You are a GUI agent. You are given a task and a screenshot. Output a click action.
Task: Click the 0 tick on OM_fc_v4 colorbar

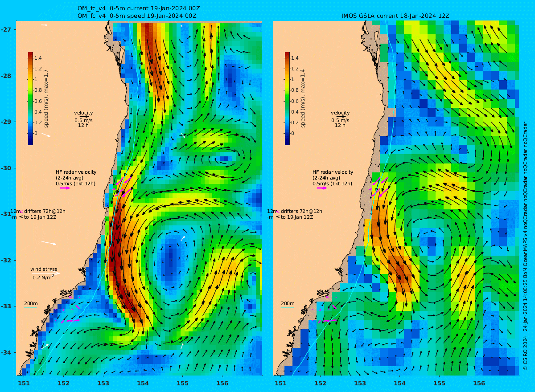pos(37,133)
